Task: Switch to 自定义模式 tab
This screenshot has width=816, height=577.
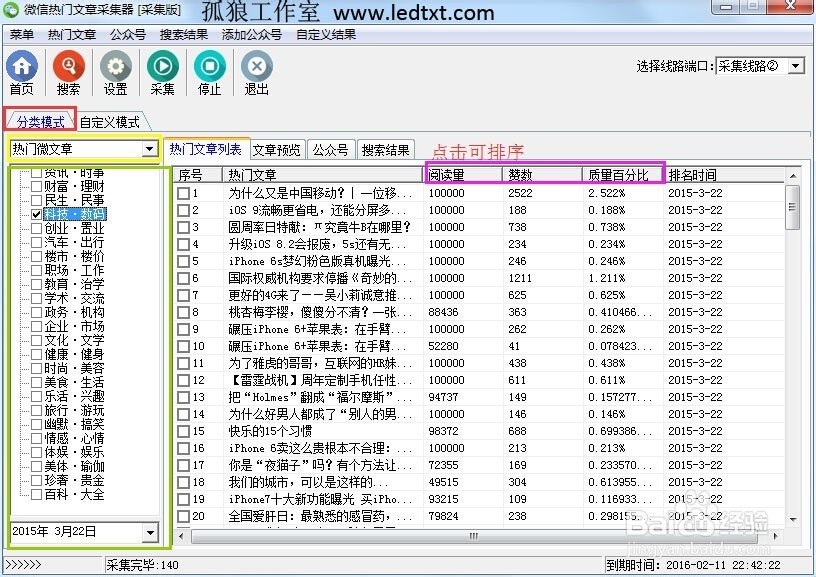Action: click(x=110, y=122)
